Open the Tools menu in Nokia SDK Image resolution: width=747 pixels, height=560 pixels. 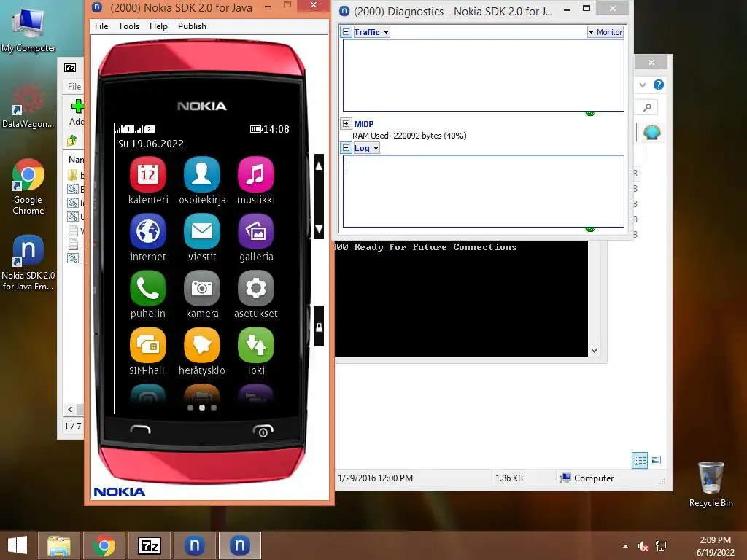click(128, 26)
